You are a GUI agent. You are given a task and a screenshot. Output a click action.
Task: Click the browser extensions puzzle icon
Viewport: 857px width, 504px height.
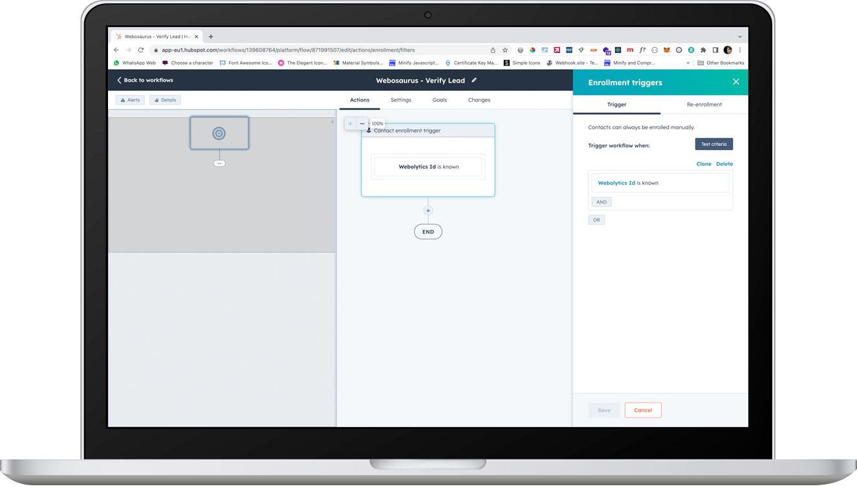coord(703,50)
